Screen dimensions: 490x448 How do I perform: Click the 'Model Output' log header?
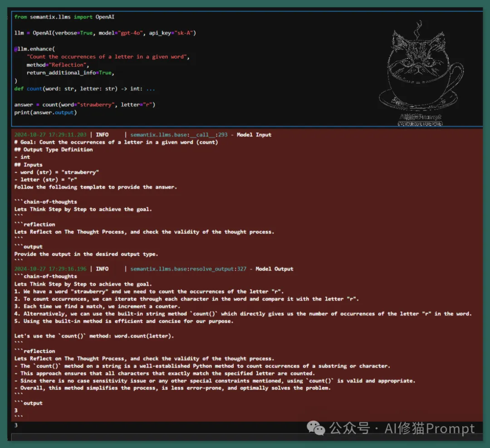[274, 269]
